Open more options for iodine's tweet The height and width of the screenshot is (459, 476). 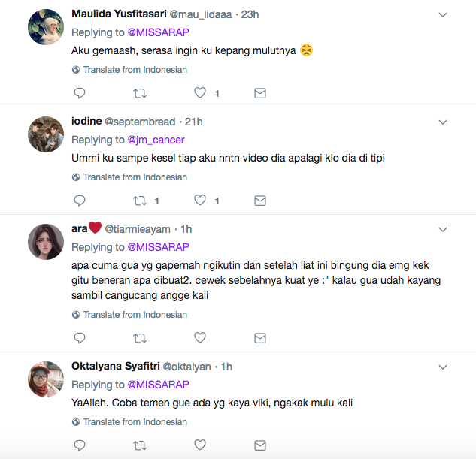[x=443, y=122]
